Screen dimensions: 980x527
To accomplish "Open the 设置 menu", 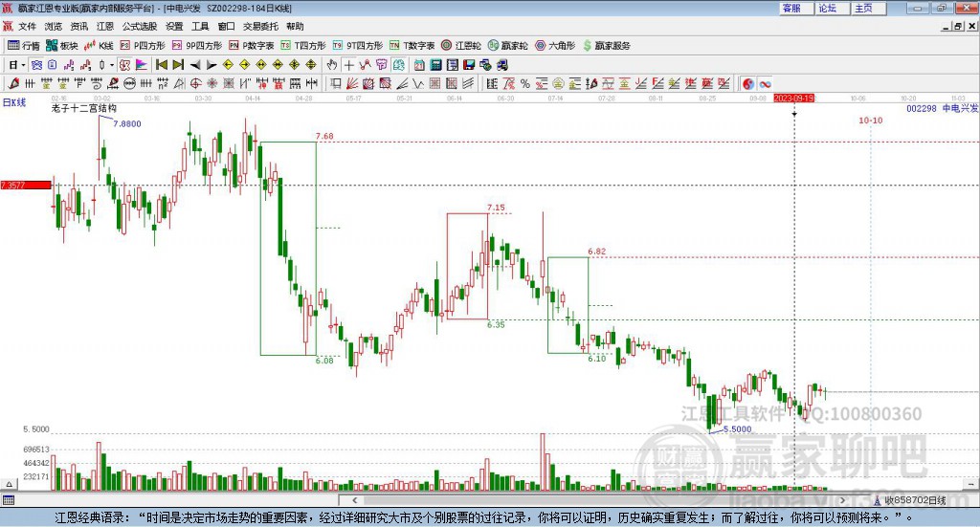I will 174,26.
